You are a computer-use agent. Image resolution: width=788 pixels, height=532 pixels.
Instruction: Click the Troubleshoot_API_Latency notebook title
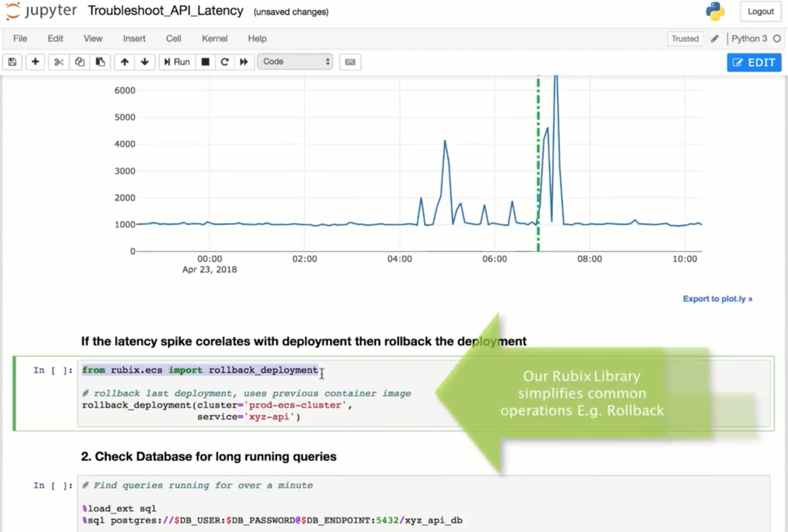coord(166,11)
